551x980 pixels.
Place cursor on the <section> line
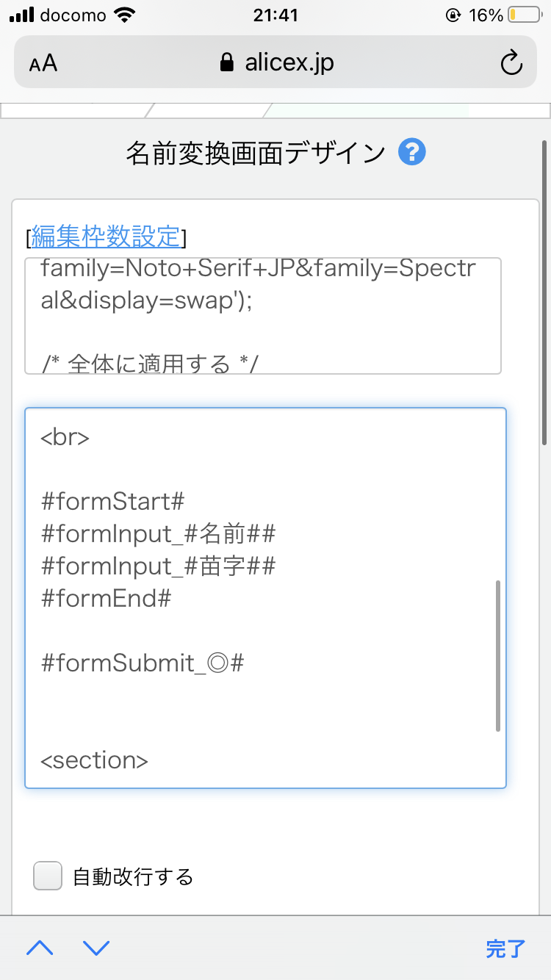(x=95, y=760)
